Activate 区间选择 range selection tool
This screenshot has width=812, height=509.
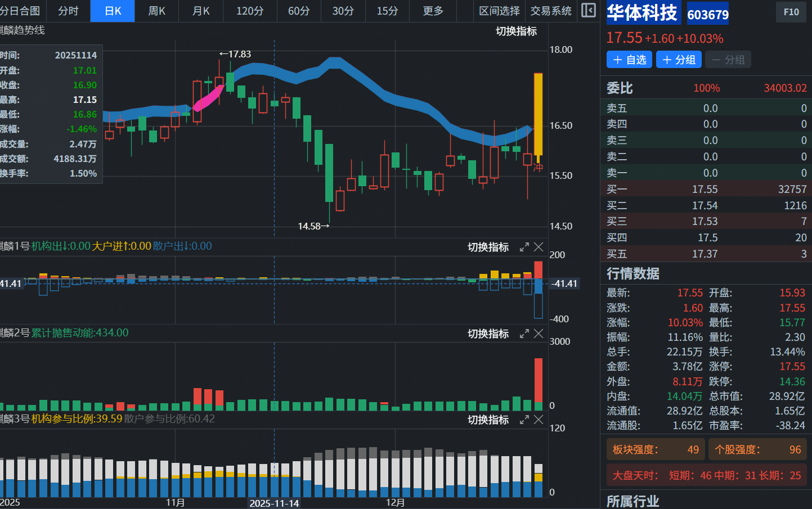(499, 11)
